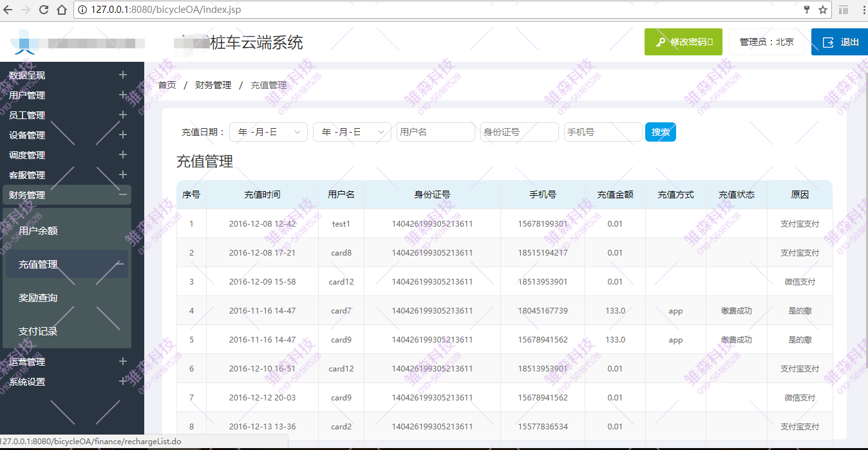Open 首页 from the breadcrumb trail
868x450 pixels.
click(x=166, y=84)
